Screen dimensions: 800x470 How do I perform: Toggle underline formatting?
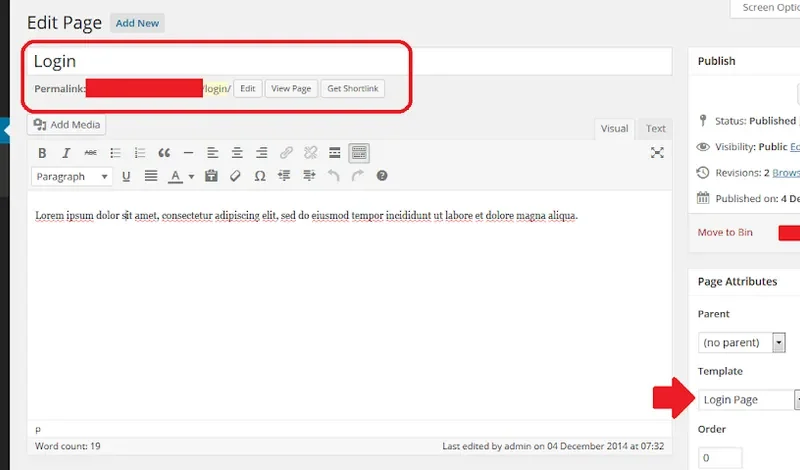(x=127, y=177)
